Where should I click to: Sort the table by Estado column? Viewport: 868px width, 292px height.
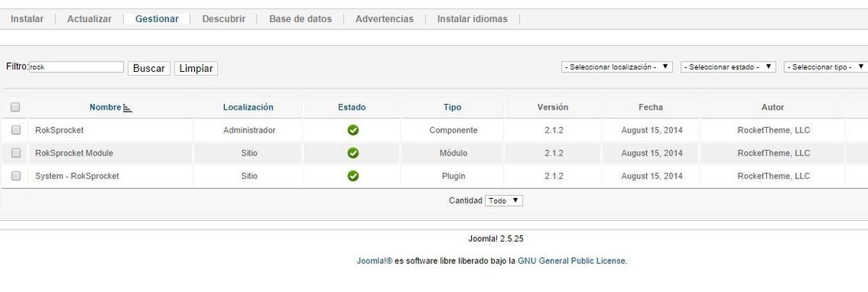pos(352,107)
